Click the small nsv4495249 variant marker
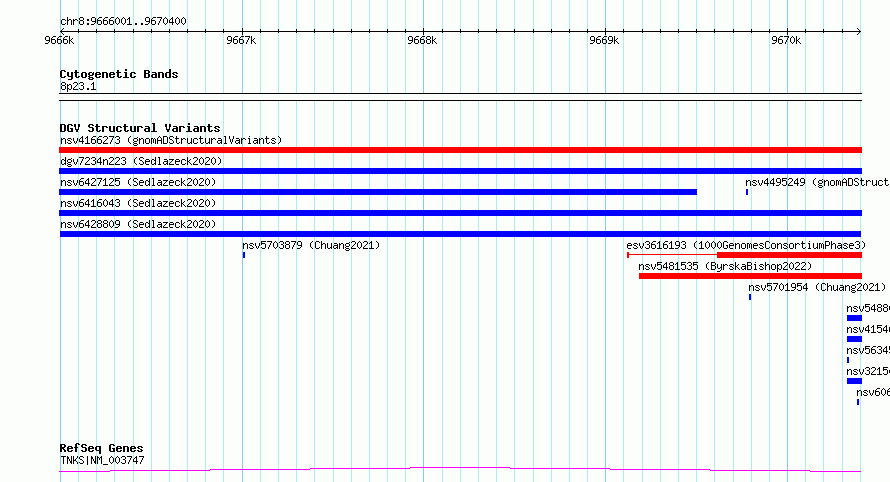890x482 pixels. click(x=747, y=192)
